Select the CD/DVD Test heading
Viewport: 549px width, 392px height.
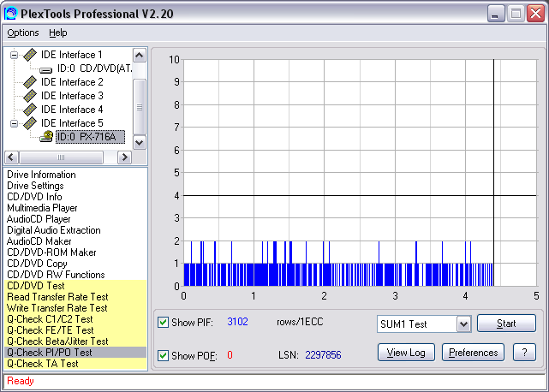tap(36, 286)
